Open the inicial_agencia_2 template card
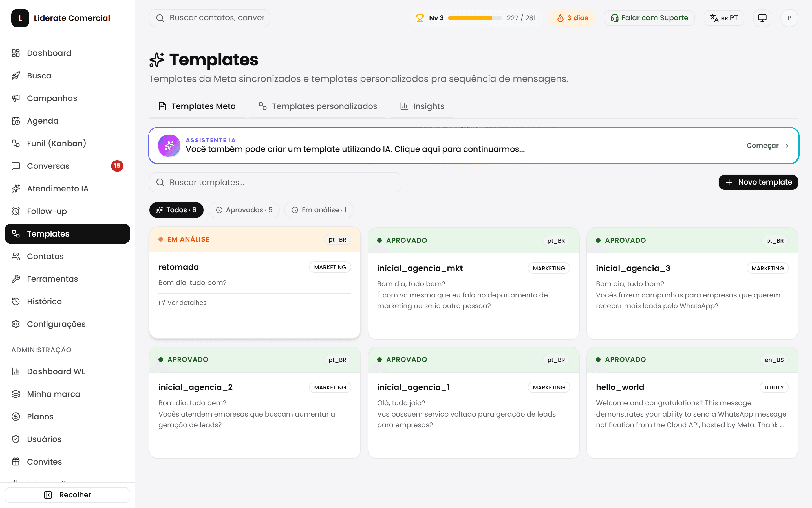 [x=255, y=403]
